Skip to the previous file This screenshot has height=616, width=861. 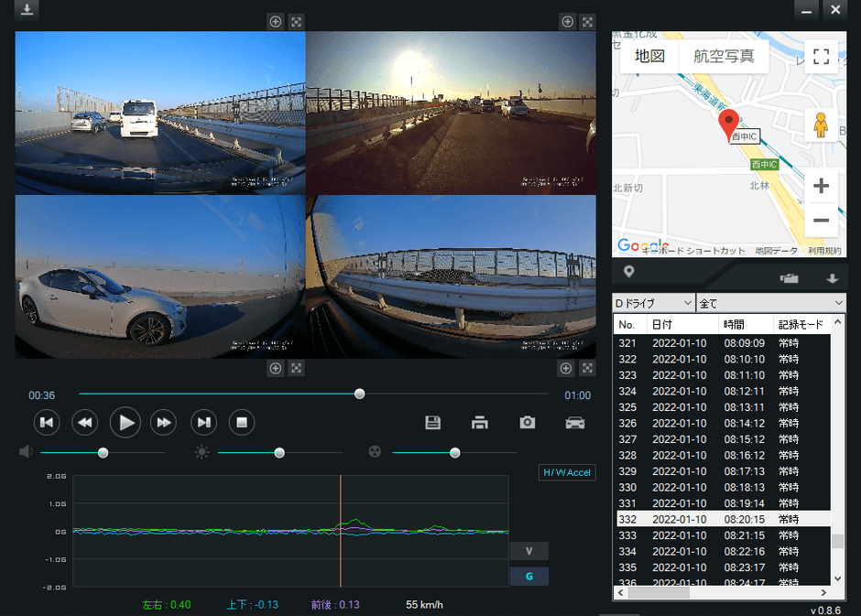47,422
